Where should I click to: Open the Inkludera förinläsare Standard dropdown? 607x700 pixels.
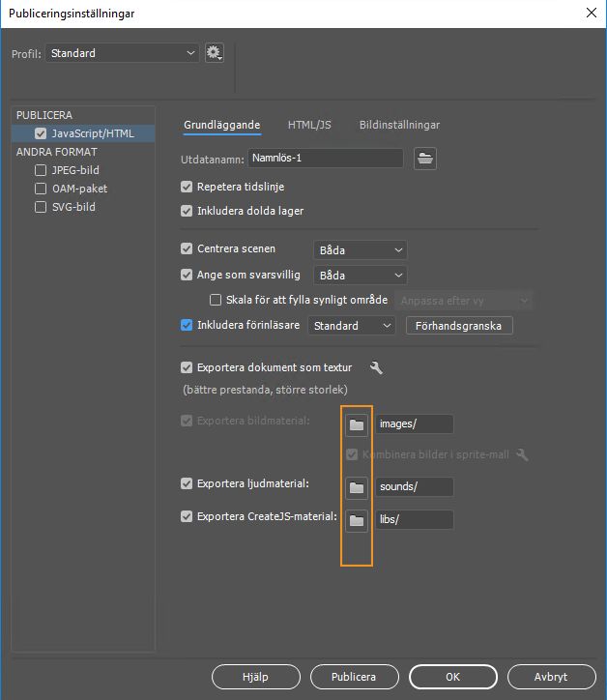pyautogui.click(x=352, y=326)
